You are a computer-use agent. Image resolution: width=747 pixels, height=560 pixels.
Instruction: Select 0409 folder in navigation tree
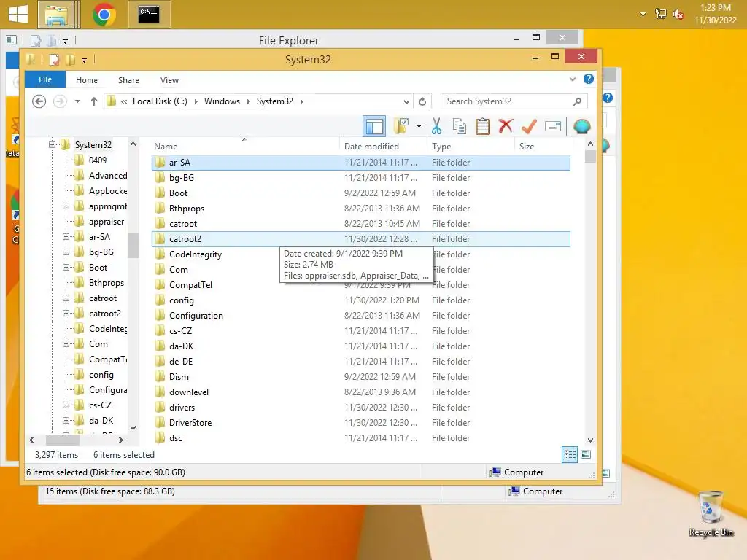(x=97, y=160)
